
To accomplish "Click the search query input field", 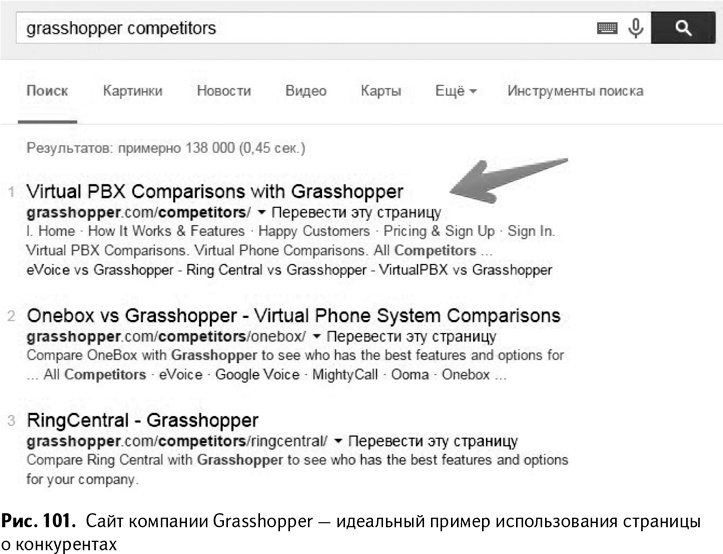I will click(300, 28).
